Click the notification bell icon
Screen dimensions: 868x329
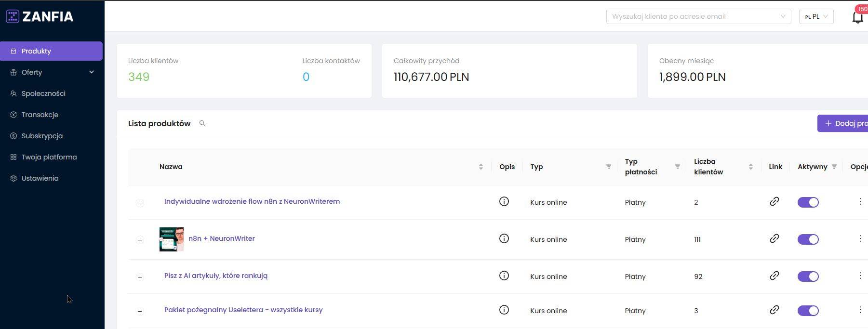coord(857,18)
